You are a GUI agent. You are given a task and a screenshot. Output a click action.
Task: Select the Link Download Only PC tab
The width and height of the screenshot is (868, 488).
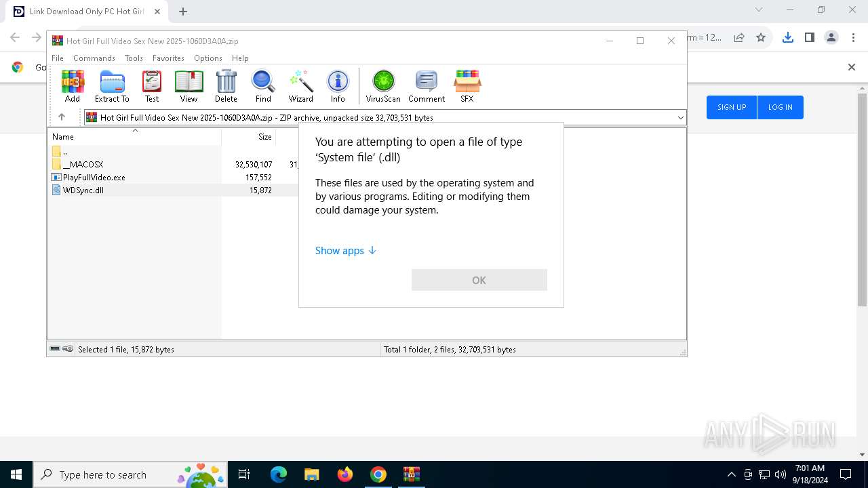(87, 12)
